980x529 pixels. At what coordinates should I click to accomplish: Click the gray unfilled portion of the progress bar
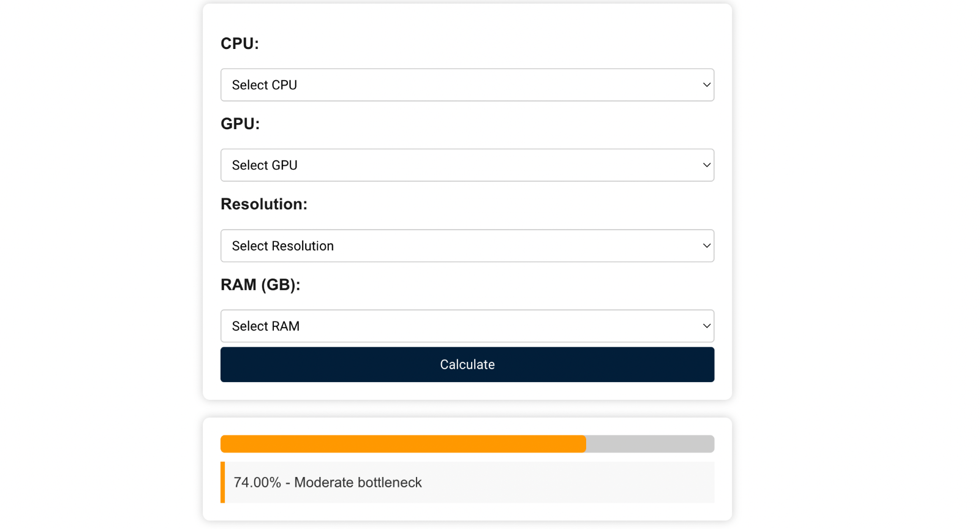[649, 444]
